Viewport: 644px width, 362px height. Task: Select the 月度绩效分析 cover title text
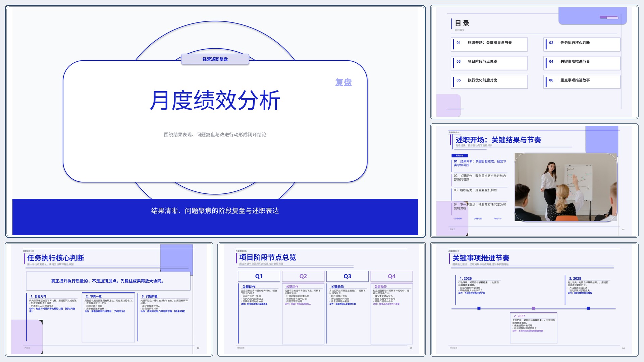click(x=215, y=100)
